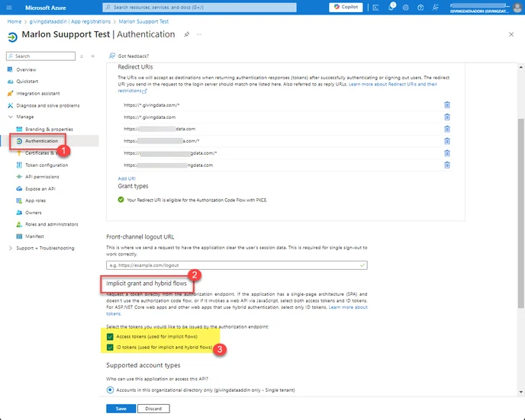Click the Implicit grant and hybrid flows heading
Viewport: 525px width, 420px height.
coord(147,284)
